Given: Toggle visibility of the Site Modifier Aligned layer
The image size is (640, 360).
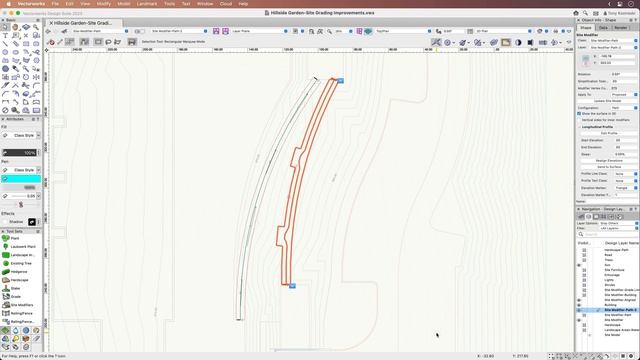Looking at the screenshot, I should coord(579,300).
